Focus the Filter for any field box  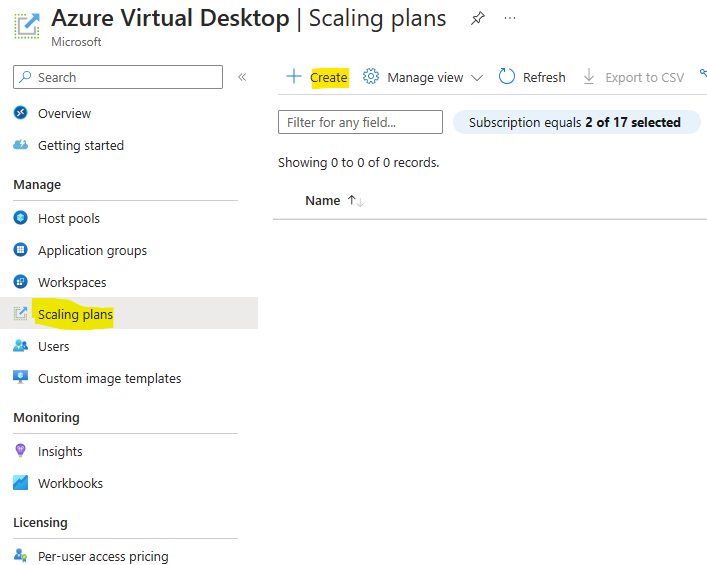click(360, 122)
